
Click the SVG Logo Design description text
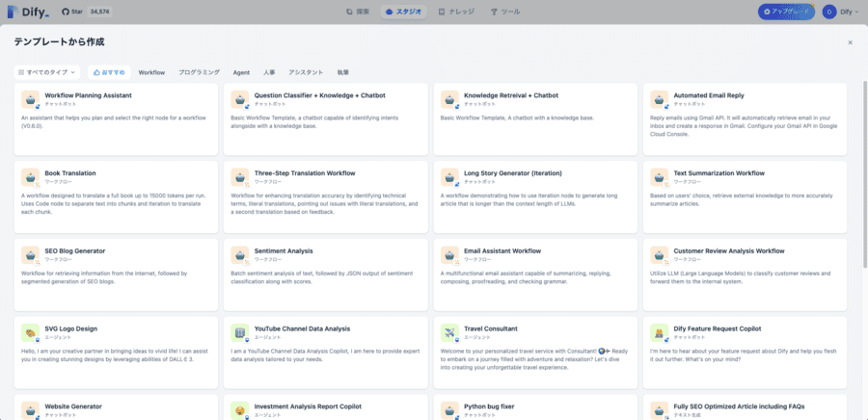pyautogui.click(x=114, y=355)
